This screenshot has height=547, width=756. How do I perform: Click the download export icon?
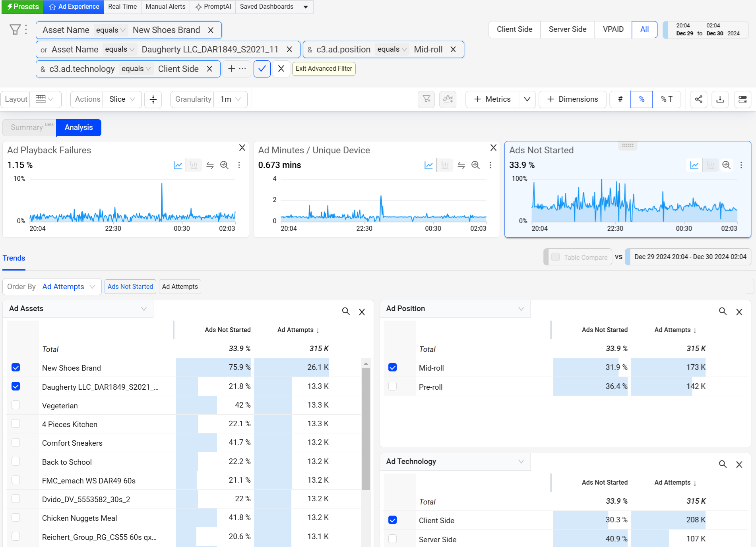(x=720, y=99)
